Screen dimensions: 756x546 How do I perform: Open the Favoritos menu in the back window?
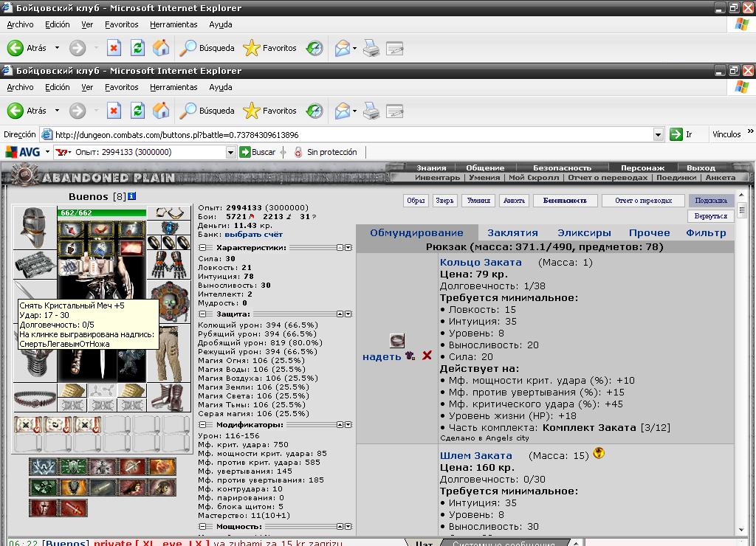[122, 24]
